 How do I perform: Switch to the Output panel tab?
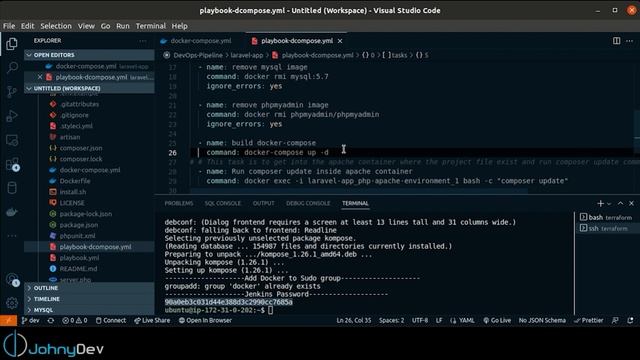[x=263, y=203]
